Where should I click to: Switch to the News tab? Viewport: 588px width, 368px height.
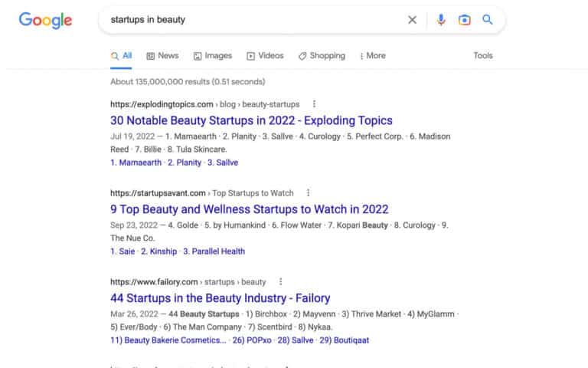point(162,56)
